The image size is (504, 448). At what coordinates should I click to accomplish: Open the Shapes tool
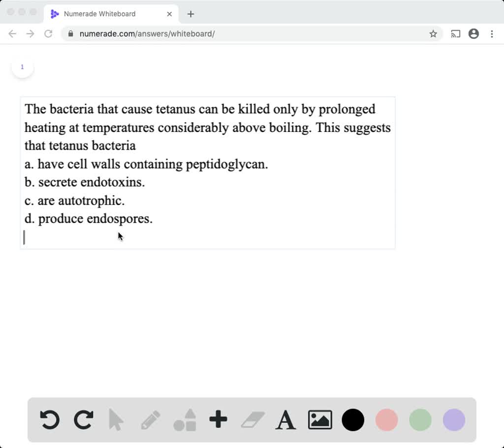point(185,420)
